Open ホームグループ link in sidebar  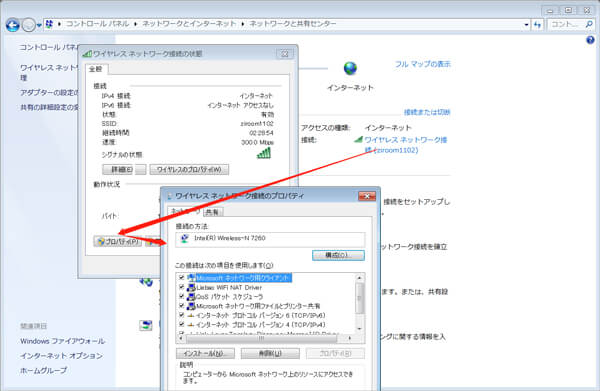click(43, 370)
